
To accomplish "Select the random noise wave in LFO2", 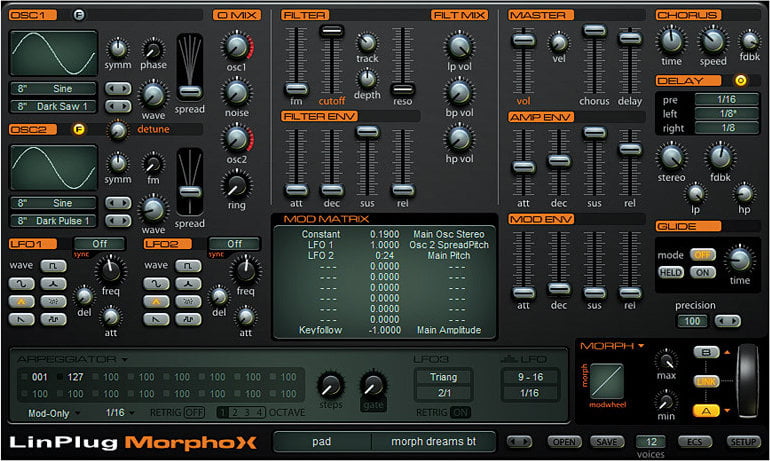I will point(188,301).
